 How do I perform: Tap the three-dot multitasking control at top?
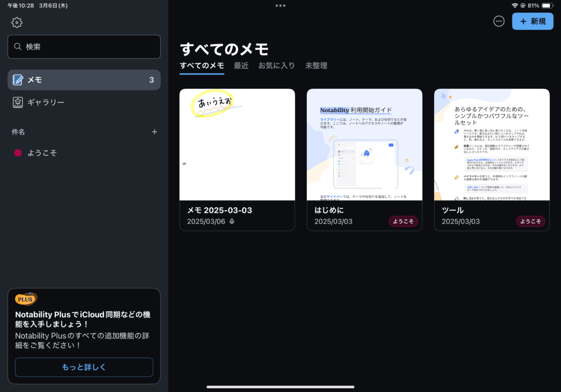tap(280, 5)
